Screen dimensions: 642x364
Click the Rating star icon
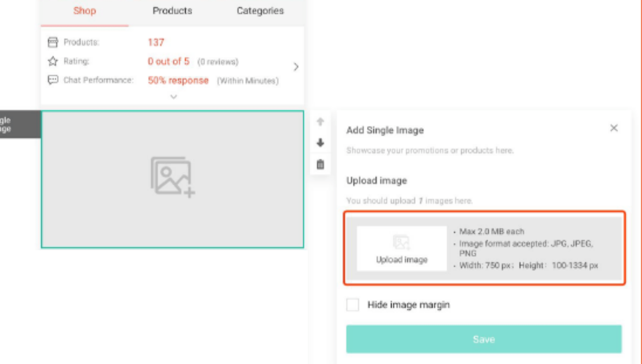tap(53, 61)
